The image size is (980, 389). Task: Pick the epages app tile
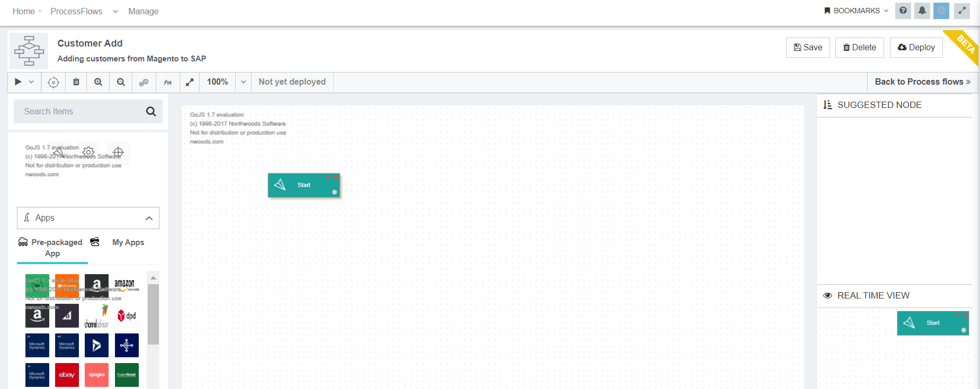(96, 375)
